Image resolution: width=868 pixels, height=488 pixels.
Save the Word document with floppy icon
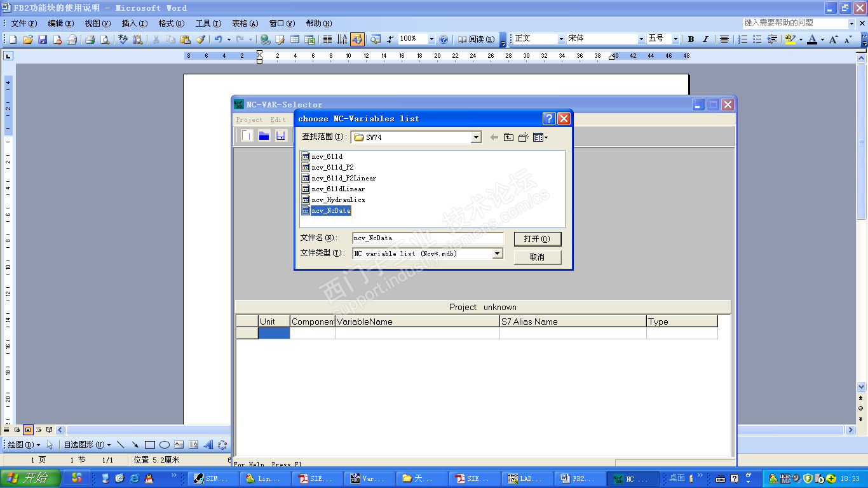pos(43,39)
